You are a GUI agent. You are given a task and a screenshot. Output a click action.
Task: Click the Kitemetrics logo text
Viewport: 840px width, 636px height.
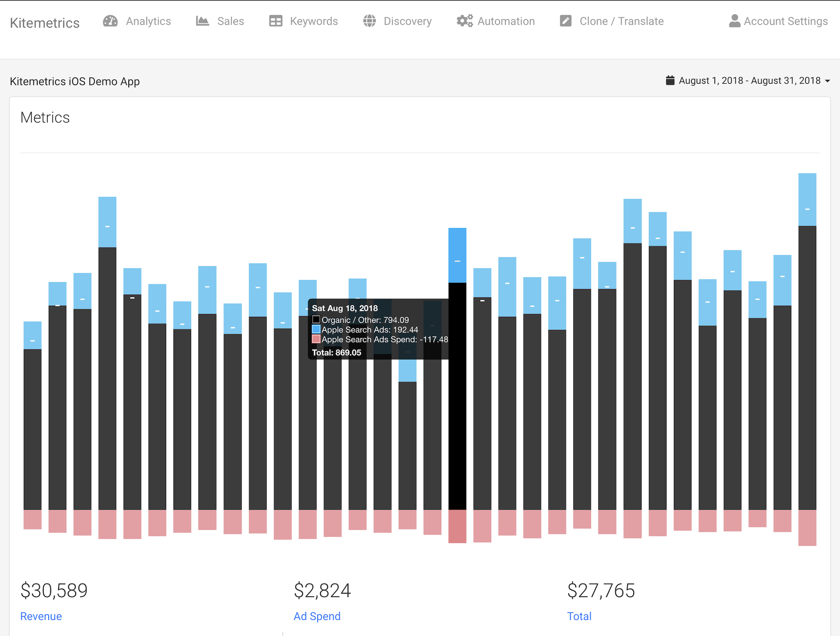(x=44, y=23)
